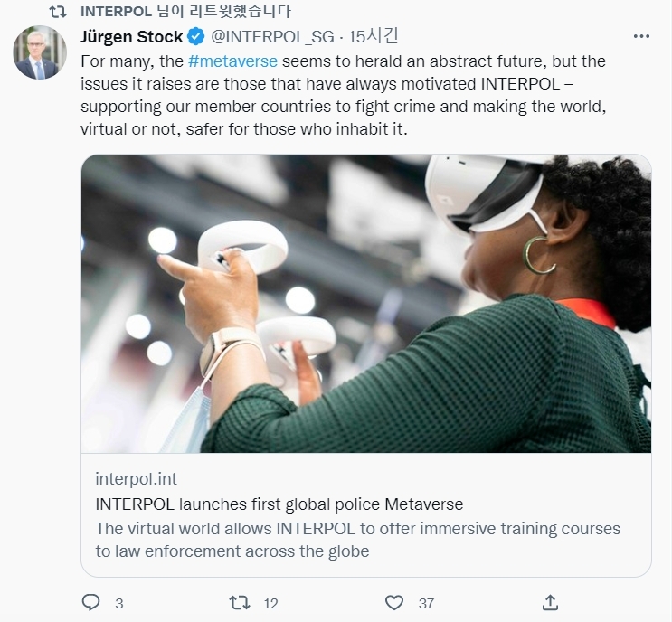Open the share icon below the tweet
672x622 pixels.
point(550,602)
